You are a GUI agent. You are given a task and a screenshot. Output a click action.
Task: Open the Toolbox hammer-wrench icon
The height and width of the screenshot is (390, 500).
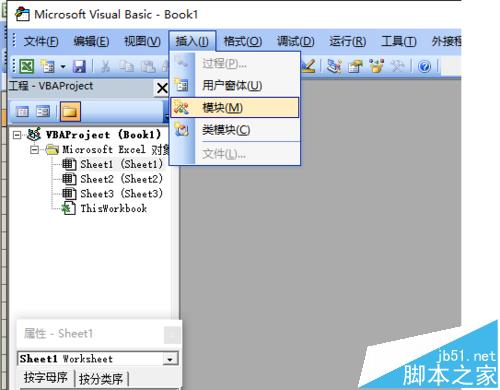[397, 66]
